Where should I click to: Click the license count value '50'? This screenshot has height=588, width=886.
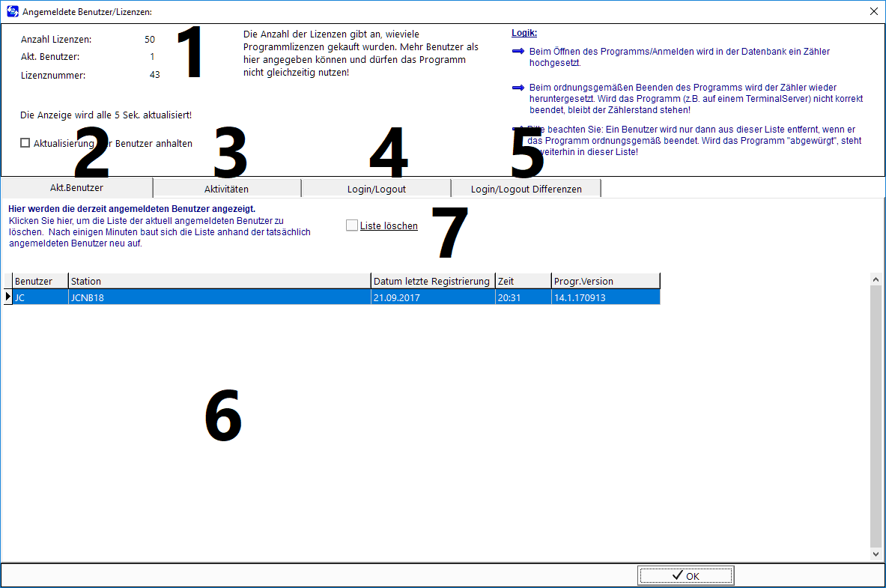tap(150, 39)
